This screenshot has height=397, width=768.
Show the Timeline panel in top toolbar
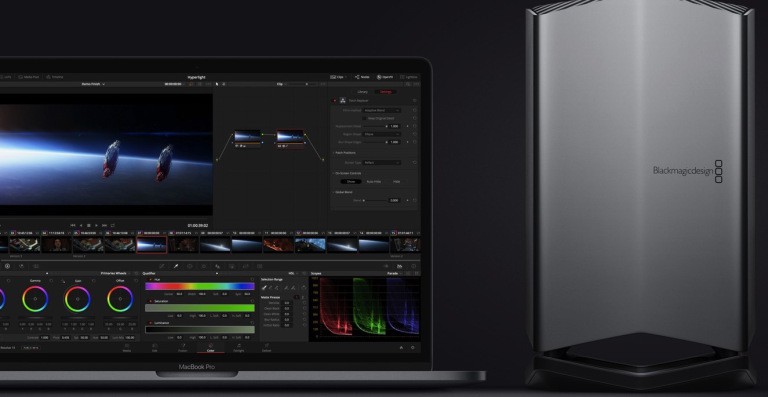click(54, 77)
